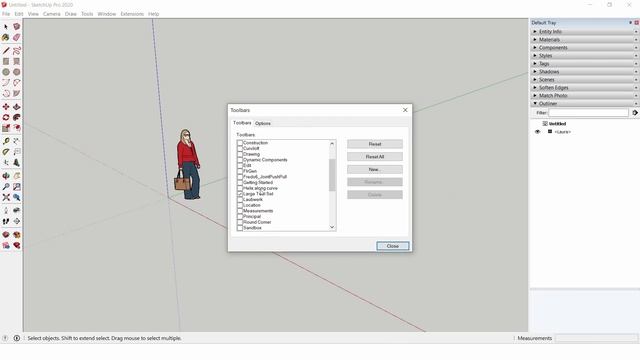Select the Move tool
Image resolution: width=640 pixels, height=360 pixels.
[x=6, y=107]
